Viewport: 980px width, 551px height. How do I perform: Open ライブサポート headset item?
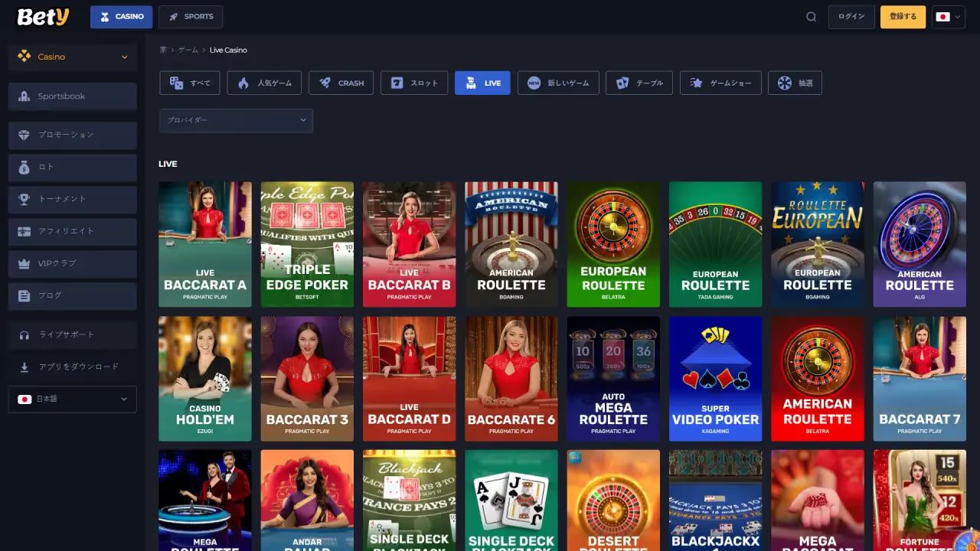(x=73, y=334)
